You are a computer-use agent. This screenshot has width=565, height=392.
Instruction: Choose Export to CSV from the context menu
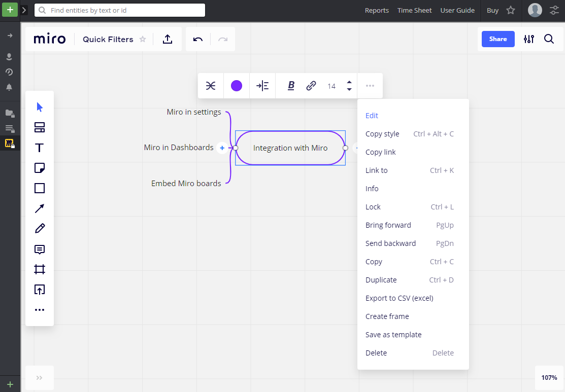(399, 298)
